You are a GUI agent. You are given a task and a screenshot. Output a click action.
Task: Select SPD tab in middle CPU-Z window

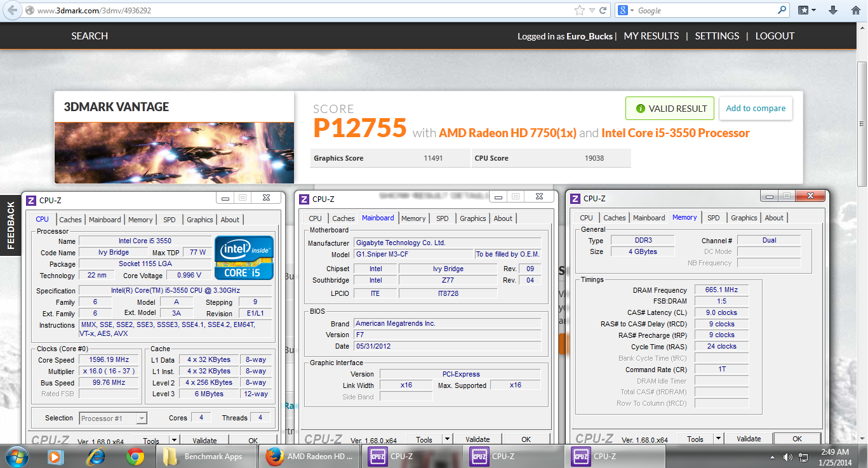click(443, 218)
